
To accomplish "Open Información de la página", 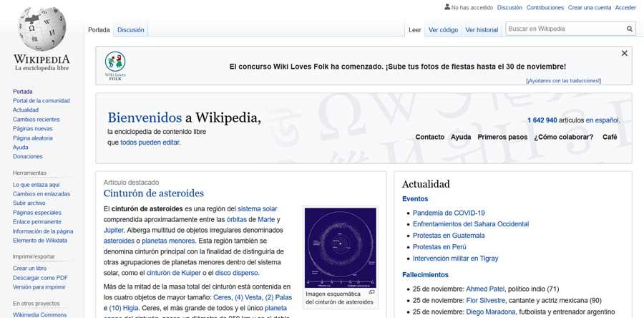I will (x=43, y=231).
